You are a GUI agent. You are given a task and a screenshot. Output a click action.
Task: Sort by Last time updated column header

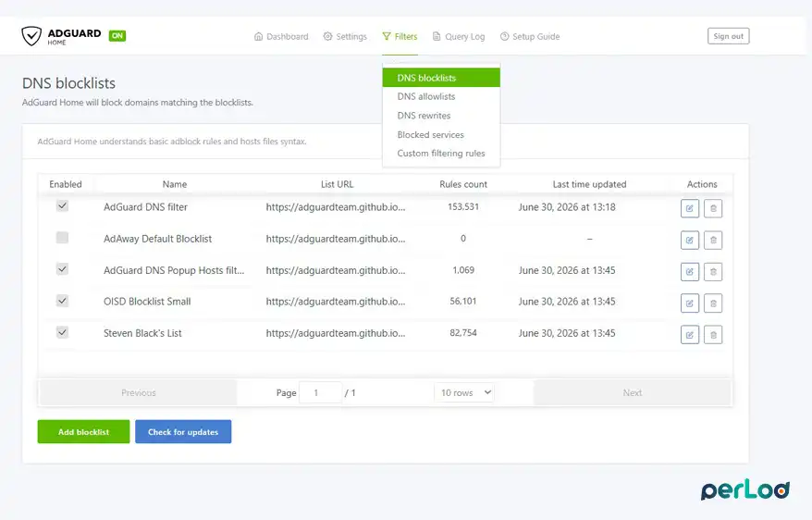click(589, 184)
